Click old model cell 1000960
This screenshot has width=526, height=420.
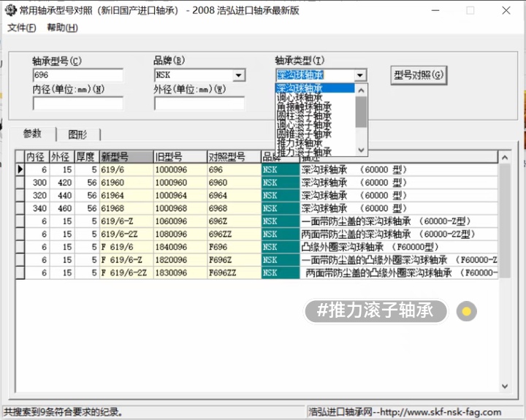pyautogui.click(x=180, y=183)
